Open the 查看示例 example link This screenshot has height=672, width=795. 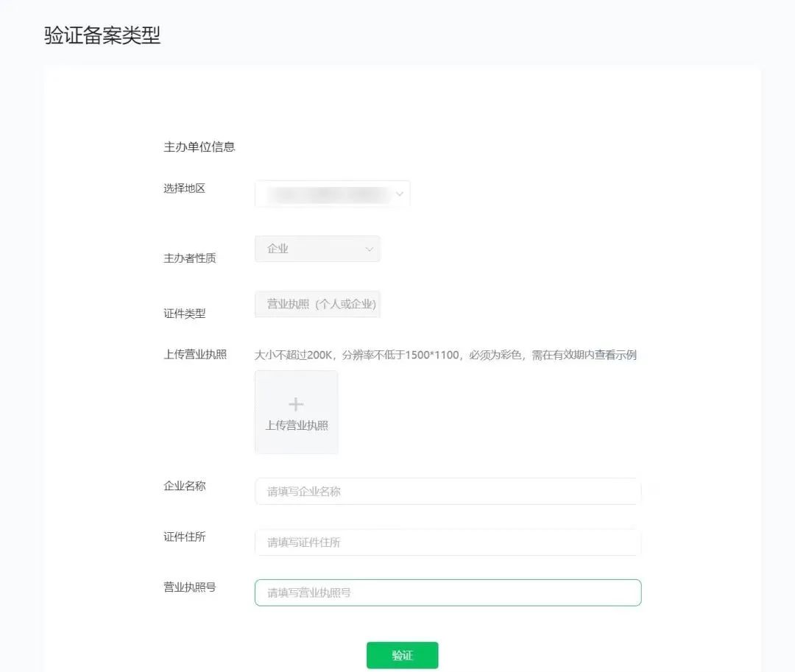point(615,355)
